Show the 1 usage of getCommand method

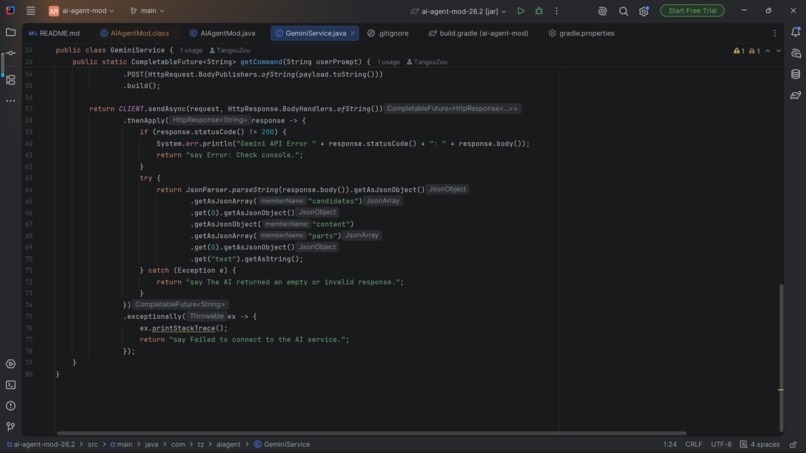(388, 62)
